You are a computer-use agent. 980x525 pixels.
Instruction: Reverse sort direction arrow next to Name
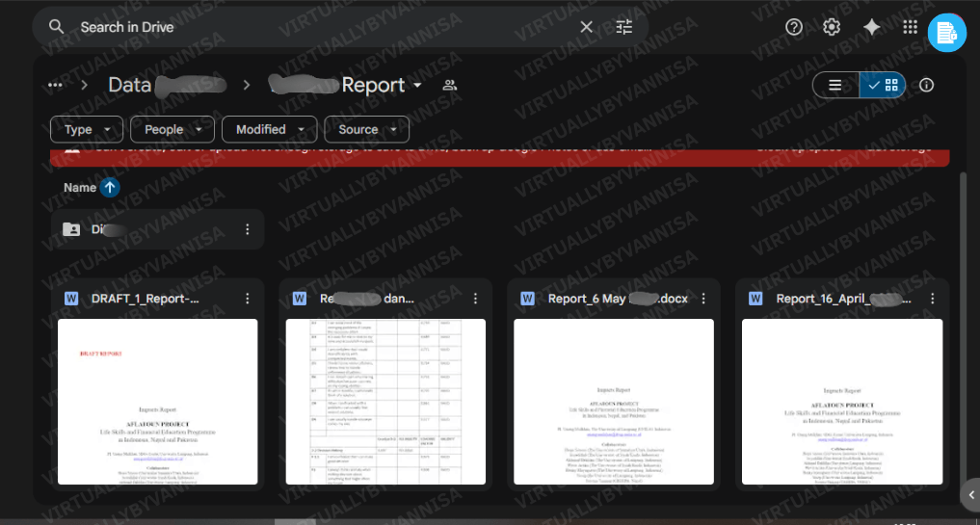[x=110, y=188]
